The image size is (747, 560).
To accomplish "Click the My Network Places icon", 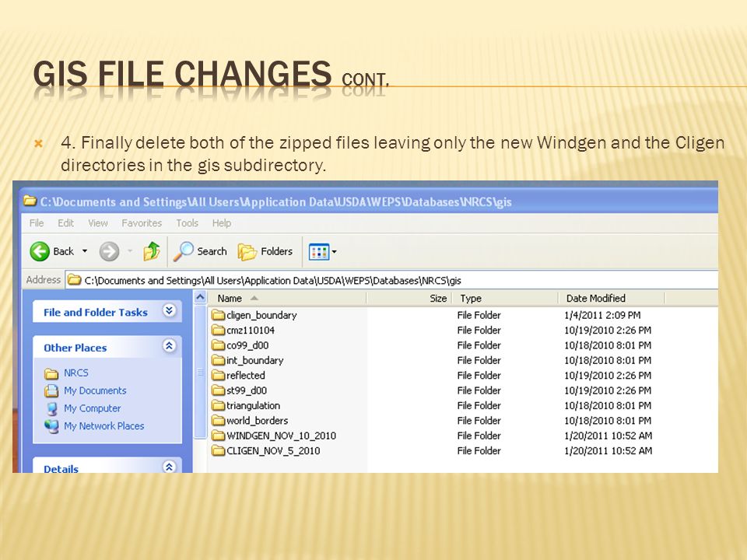I will pos(51,426).
